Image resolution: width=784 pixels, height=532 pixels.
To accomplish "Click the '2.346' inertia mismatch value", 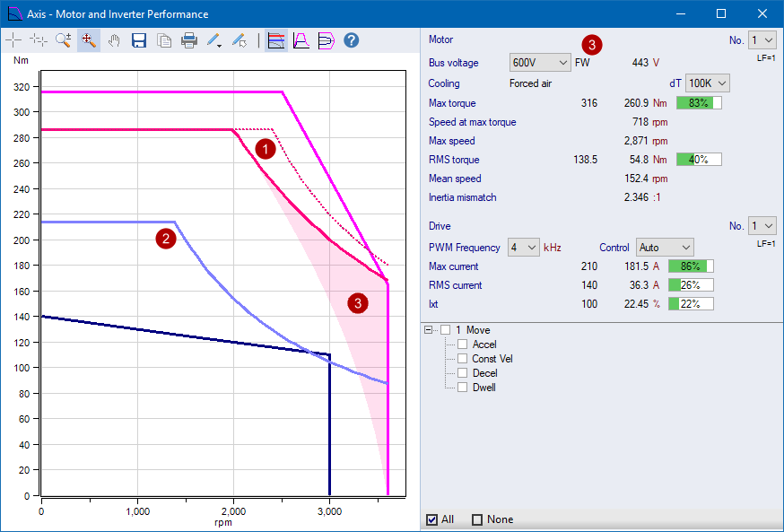I will tap(636, 197).
